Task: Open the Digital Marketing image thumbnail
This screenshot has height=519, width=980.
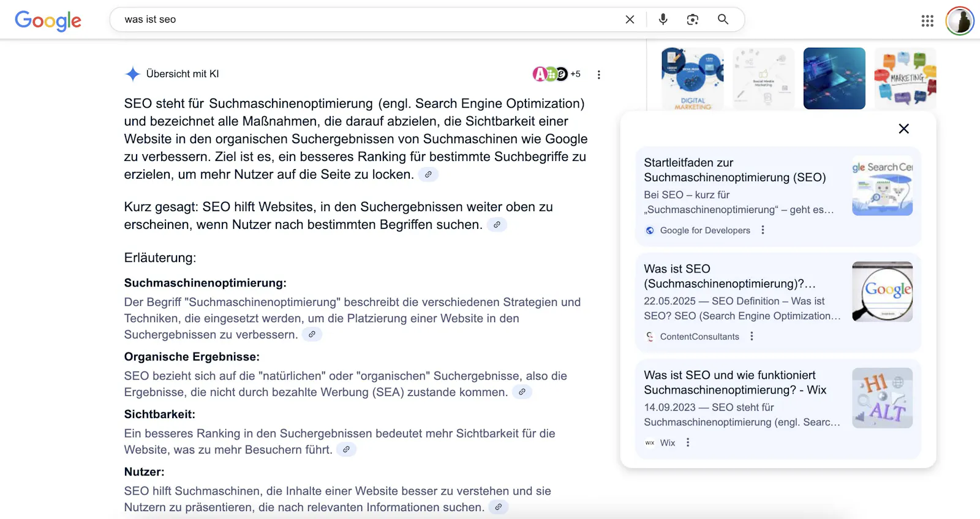Action: (x=693, y=78)
